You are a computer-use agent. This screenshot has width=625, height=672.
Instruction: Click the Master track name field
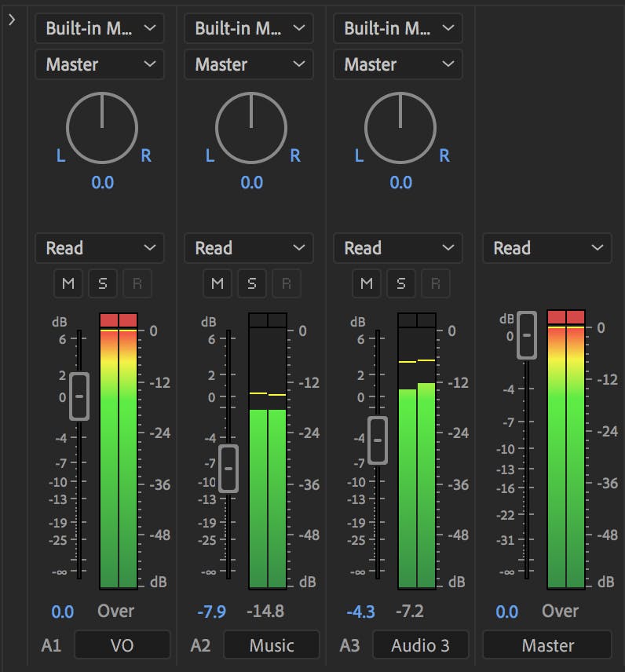pyautogui.click(x=547, y=645)
